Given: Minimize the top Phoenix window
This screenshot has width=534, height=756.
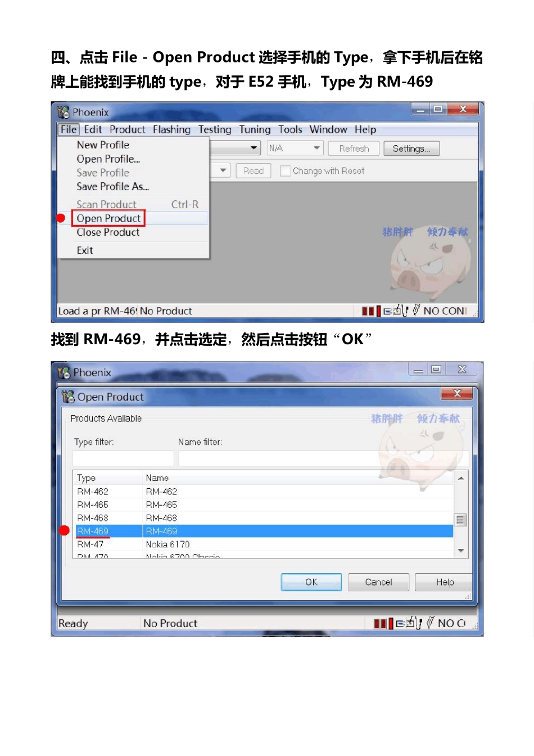Looking at the screenshot, I should 420,109.
